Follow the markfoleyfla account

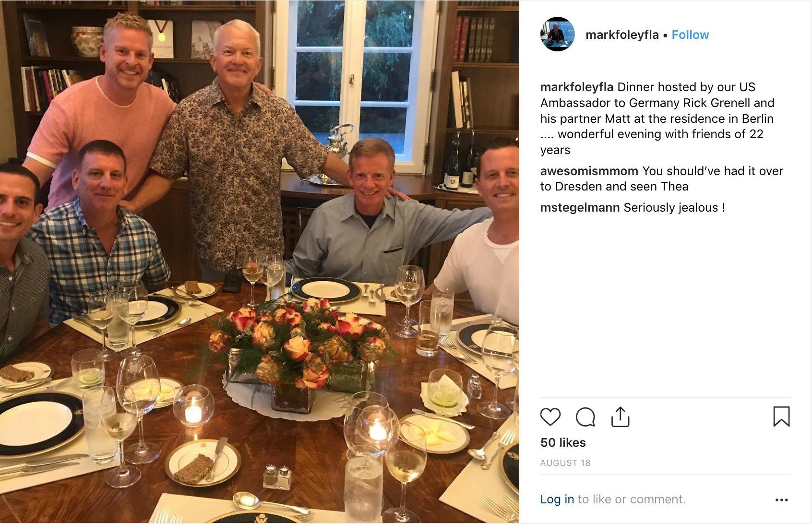click(x=690, y=35)
